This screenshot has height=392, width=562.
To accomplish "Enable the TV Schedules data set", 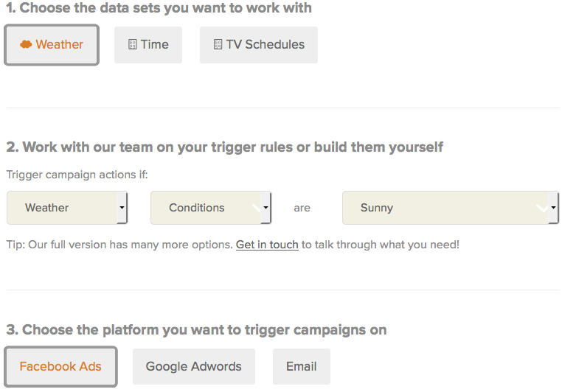I will pos(259,44).
